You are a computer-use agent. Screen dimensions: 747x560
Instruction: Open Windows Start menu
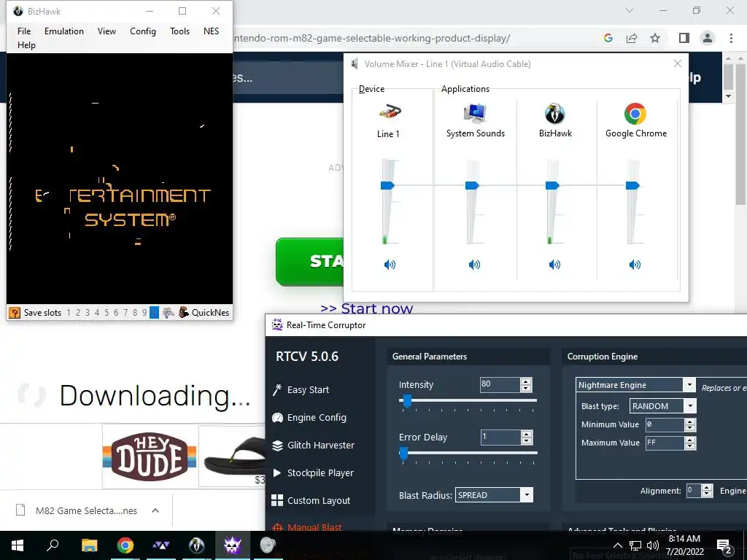[x=18, y=545]
